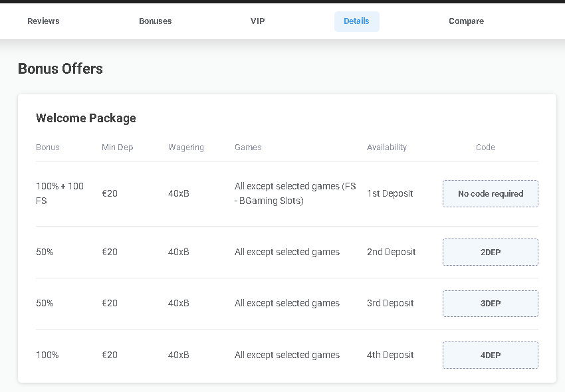Image resolution: width=565 pixels, height=392 pixels.
Task: Select the '100% + 100 FS' bonus text
Action: [60, 193]
